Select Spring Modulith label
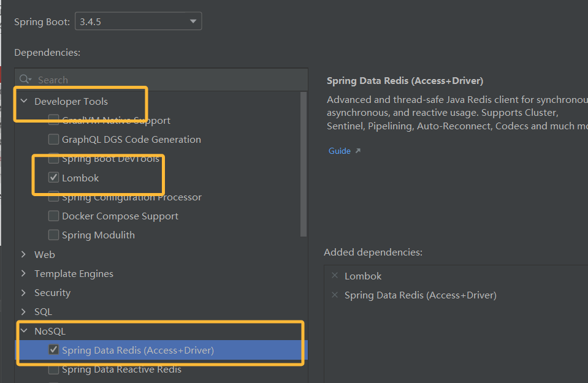Image resolution: width=588 pixels, height=383 pixels. (x=98, y=235)
